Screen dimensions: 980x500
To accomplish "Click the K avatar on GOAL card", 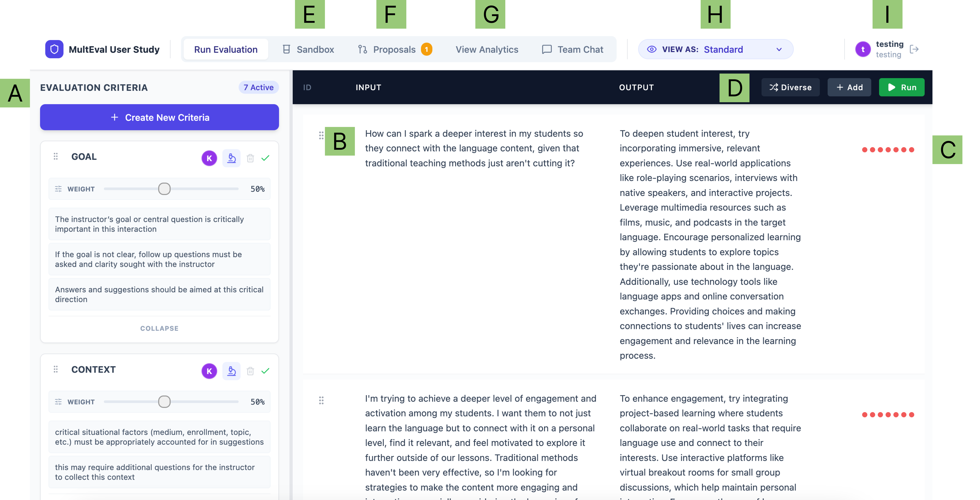I will 209,158.
